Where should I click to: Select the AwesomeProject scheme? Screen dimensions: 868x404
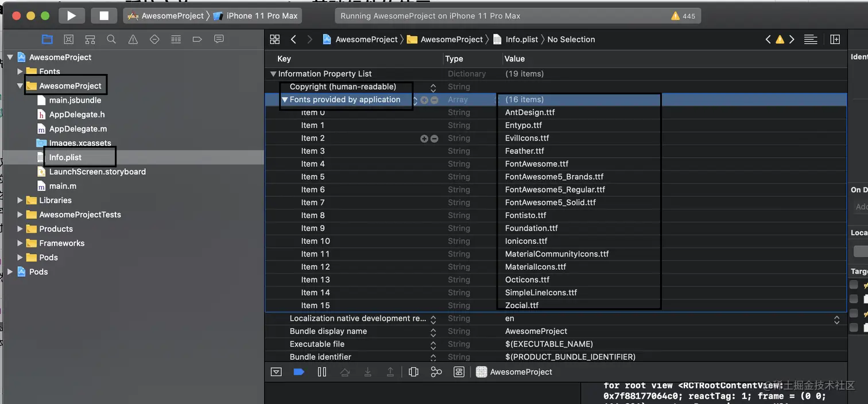[166, 15]
